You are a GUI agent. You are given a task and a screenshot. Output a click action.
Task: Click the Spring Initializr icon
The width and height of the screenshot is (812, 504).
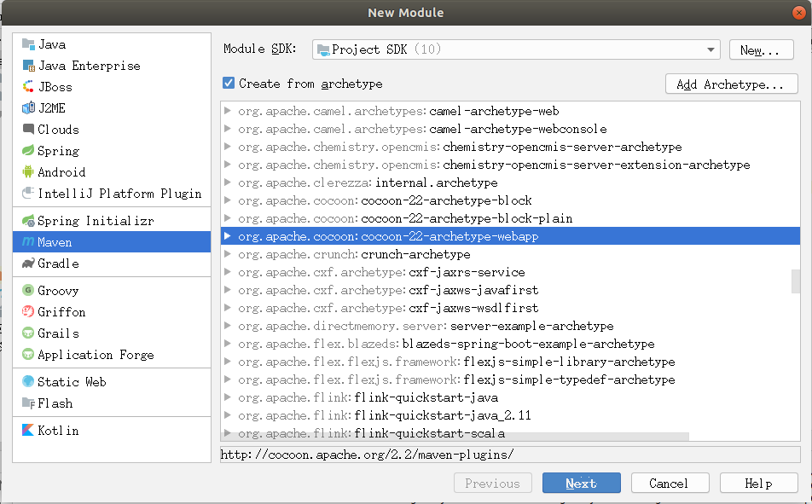29,221
